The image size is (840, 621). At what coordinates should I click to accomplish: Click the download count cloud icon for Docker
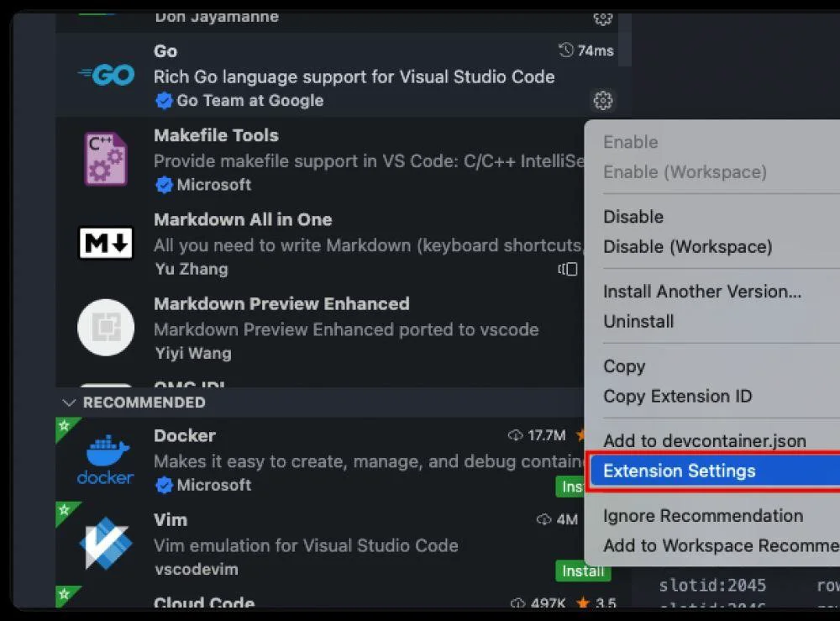(x=516, y=435)
